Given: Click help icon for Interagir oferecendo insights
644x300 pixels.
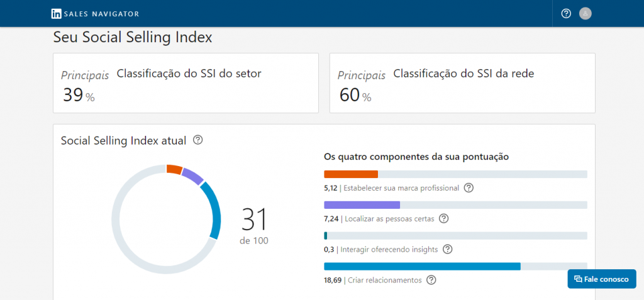Looking at the screenshot, I should pyautogui.click(x=448, y=249).
